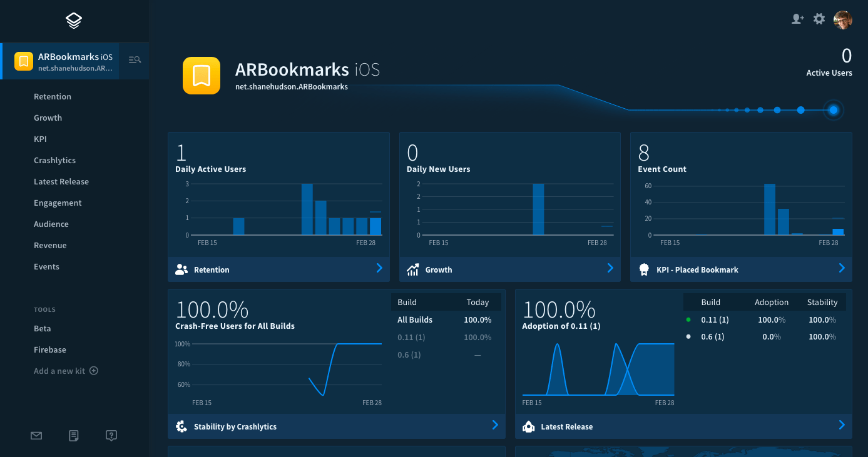Click the current day timeline marker
The image size is (868, 457).
(833, 110)
